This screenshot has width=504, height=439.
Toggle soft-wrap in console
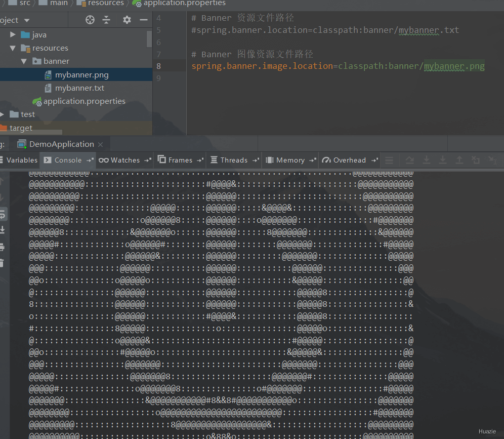3,214
